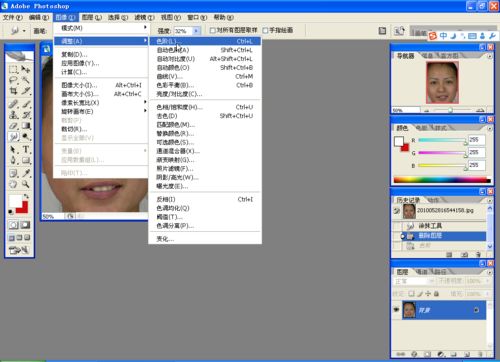Select the Eyedropper tool
The width and height of the screenshot is (500, 362).
(x=26, y=173)
